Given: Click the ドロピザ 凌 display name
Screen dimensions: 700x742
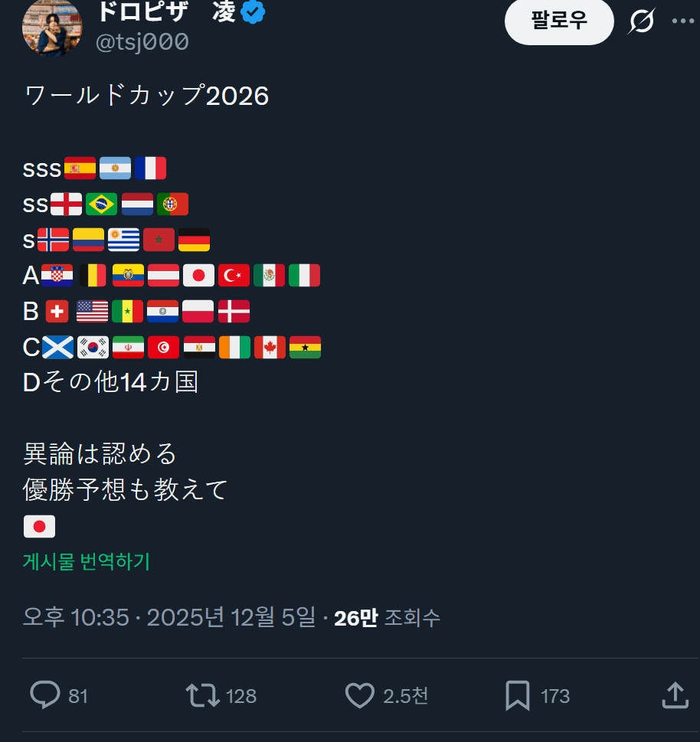Looking at the screenshot, I should pyautogui.click(x=165, y=12).
